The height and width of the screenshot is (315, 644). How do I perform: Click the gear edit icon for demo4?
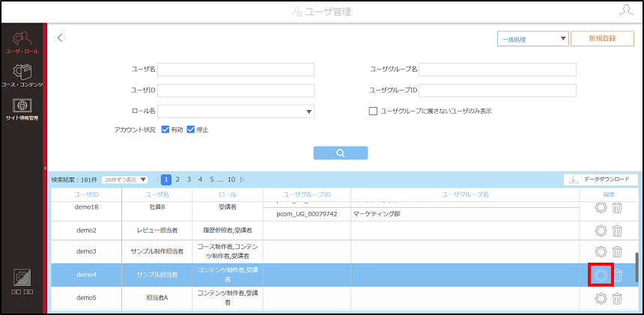(601, 275)
